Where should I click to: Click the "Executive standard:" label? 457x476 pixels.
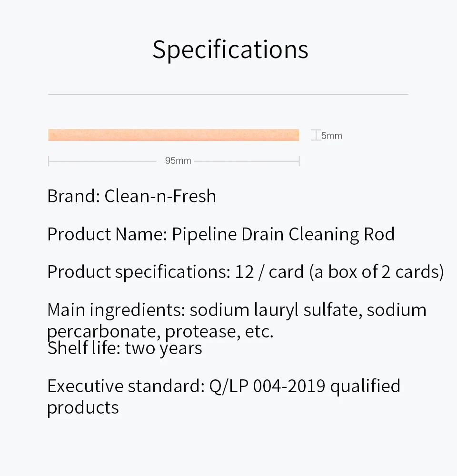point(126,386)
